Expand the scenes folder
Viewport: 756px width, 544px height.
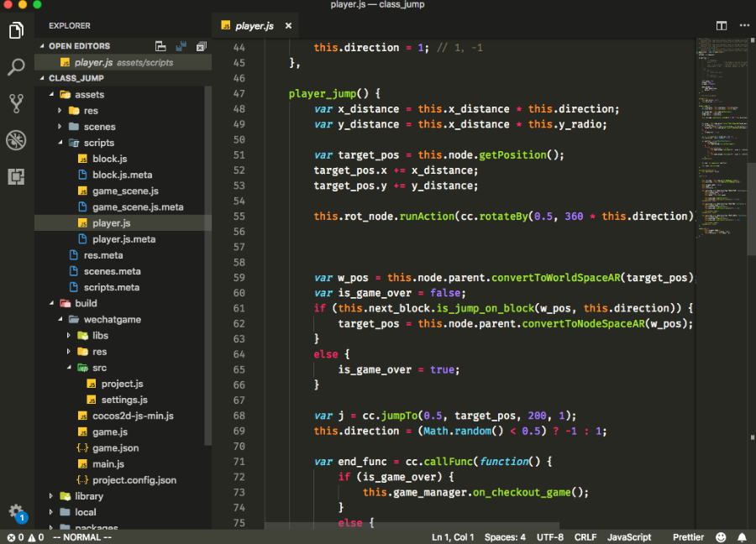pos(60,127)
